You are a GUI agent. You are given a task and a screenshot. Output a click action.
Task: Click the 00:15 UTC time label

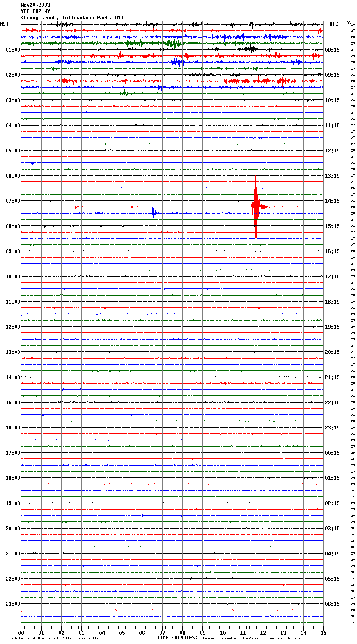[332, 453]
